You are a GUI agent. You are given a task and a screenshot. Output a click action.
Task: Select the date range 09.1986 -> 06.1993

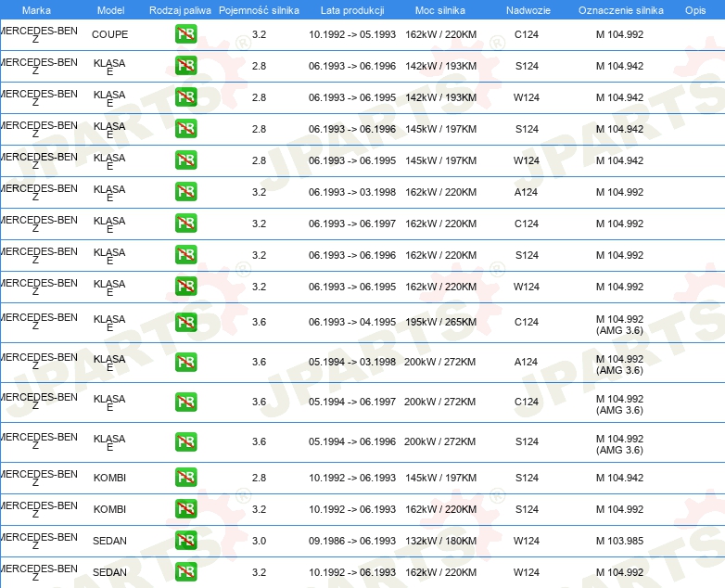coord(352,541)
